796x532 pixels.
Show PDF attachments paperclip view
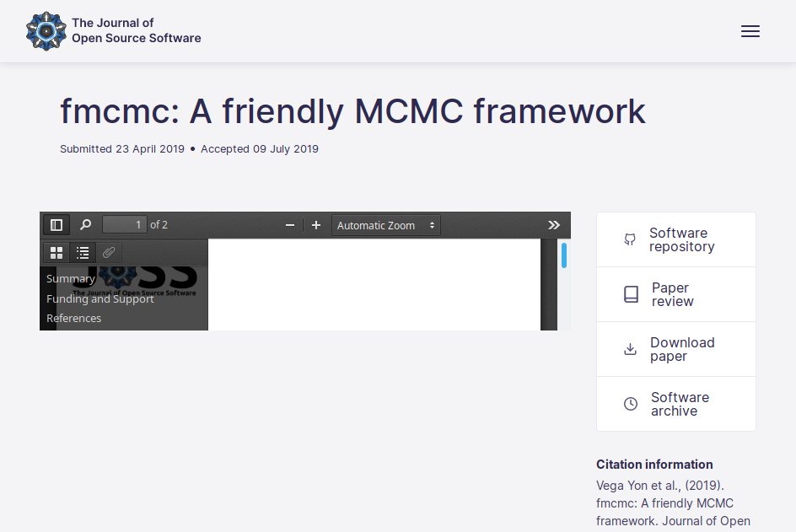[x=109, y=252]
